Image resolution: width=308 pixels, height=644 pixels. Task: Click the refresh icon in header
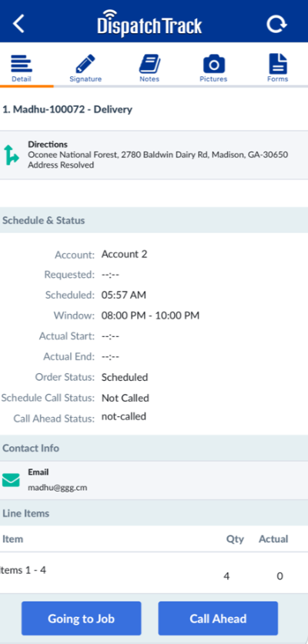pos(276,24)
